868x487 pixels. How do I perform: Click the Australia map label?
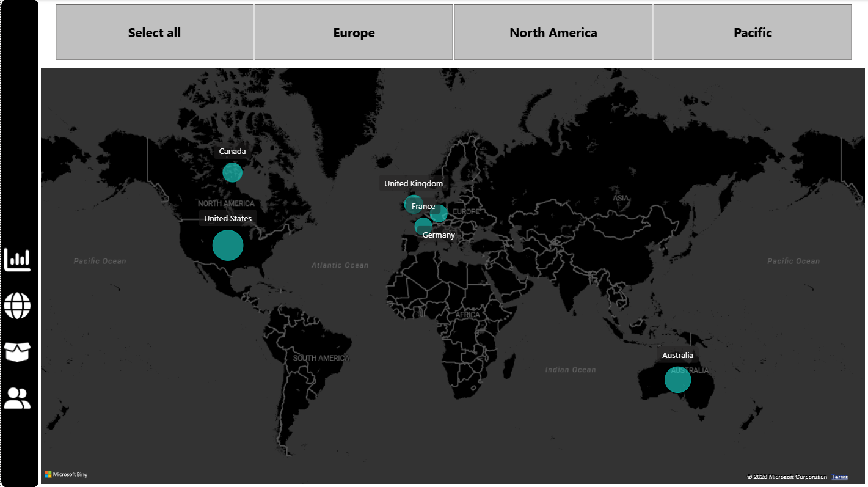[677, 355]
